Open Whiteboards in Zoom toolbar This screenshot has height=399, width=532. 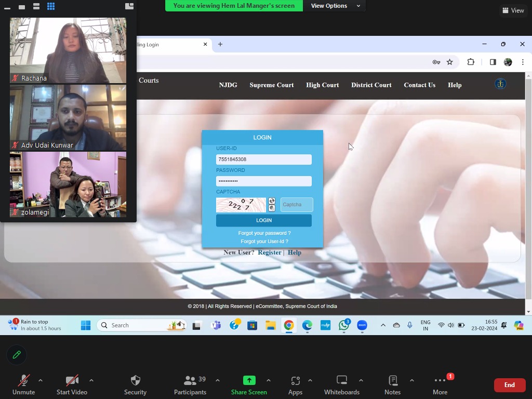[342, 385]
